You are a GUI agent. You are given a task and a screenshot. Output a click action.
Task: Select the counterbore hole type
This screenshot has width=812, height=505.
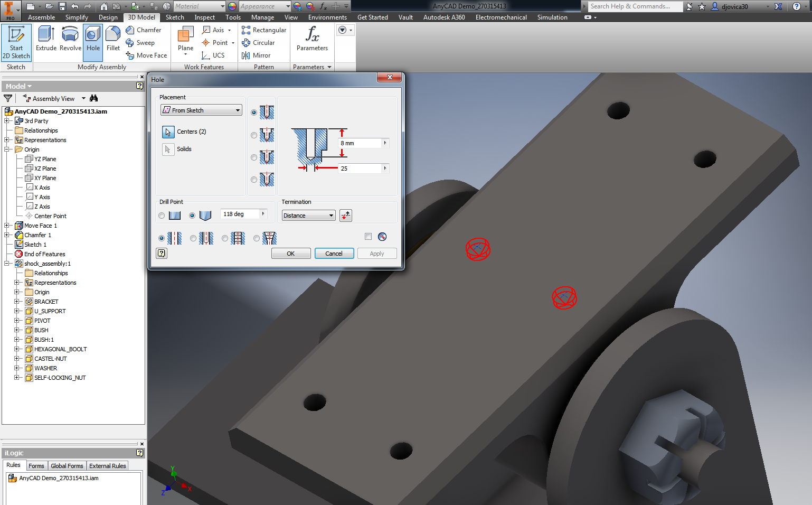tap(254, 135)
